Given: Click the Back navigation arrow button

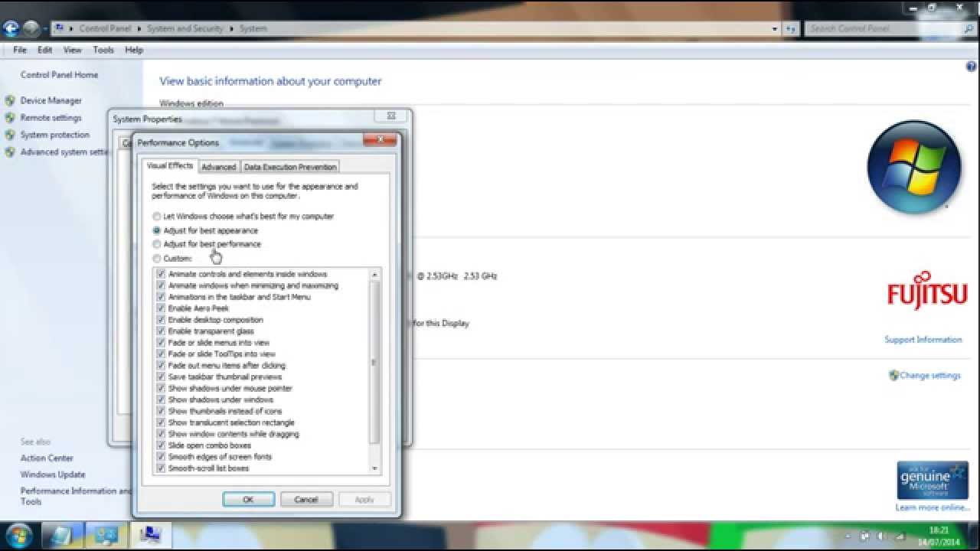Looking at the screenshot, I should [x=11, y=29].
